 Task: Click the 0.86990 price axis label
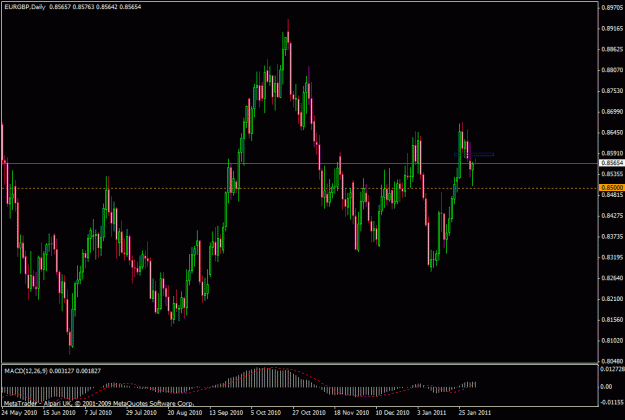(612, 112)
